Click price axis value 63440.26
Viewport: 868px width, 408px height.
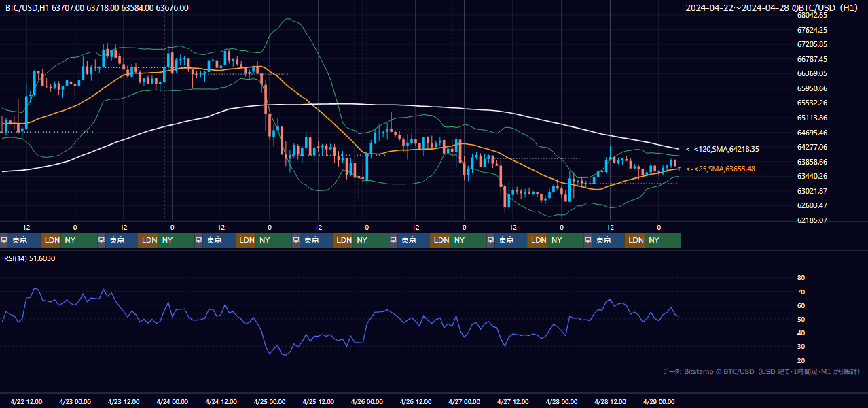coord(812,176)
